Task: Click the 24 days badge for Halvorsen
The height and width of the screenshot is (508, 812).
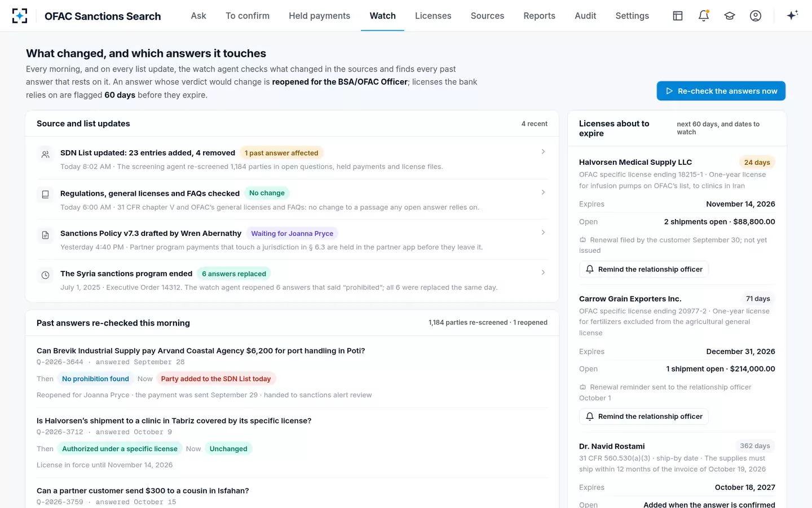Action: point(757,163)
